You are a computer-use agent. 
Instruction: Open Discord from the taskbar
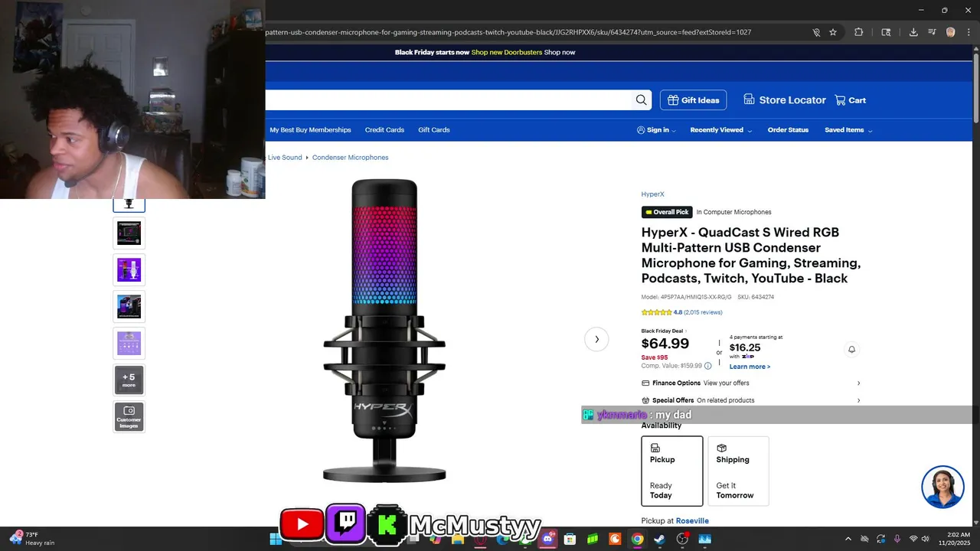(547, 539)
